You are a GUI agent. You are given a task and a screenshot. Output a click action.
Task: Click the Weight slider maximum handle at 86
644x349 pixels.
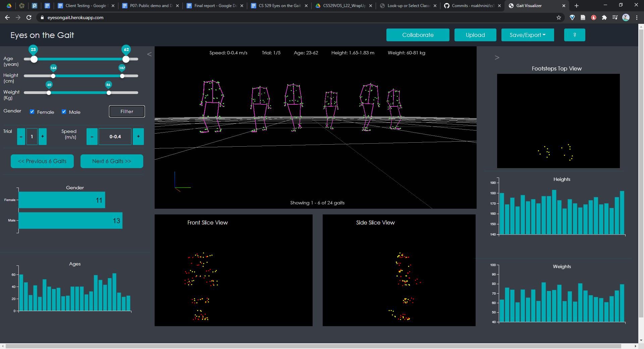(x=109, y=93)
